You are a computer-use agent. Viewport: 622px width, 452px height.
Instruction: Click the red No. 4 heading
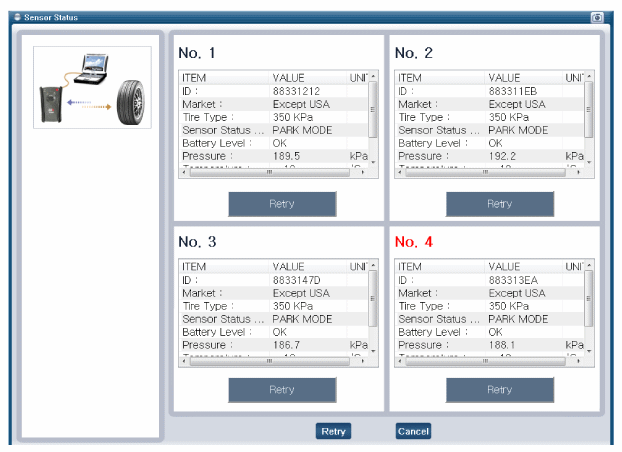coord(413,242)
